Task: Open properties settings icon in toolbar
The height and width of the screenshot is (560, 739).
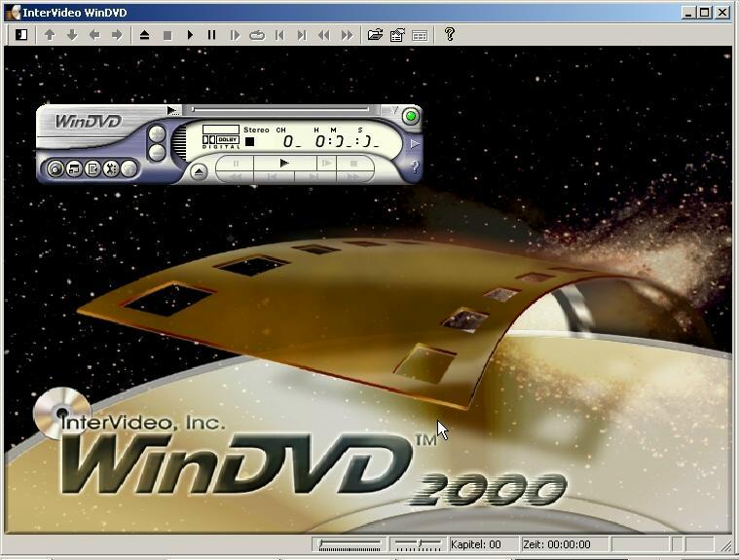Action: coord(397,35)
